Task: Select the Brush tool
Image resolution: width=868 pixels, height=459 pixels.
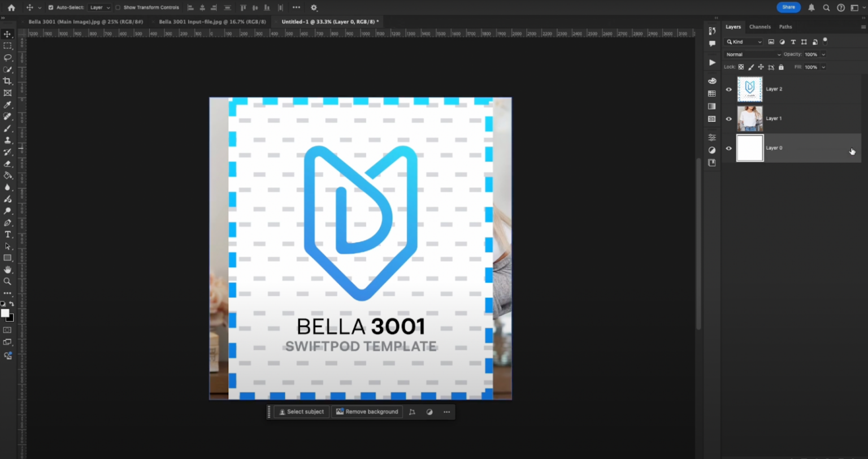Action: tap(7, 128)
